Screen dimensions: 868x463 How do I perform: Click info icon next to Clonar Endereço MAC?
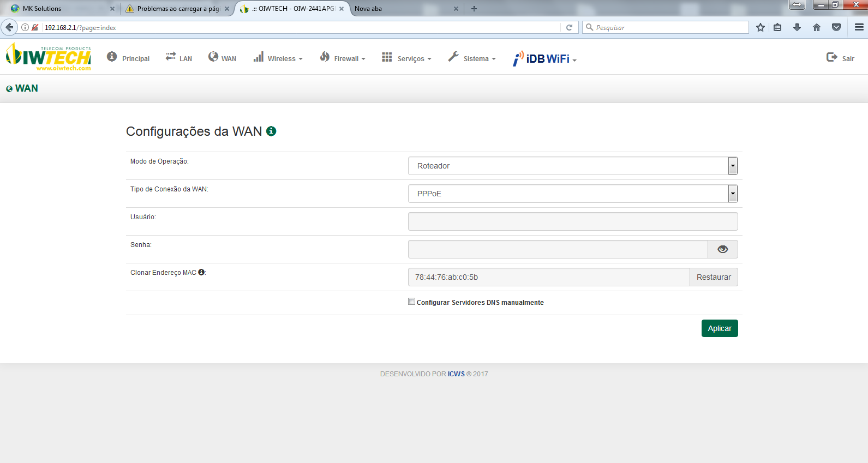click(201, 272)
